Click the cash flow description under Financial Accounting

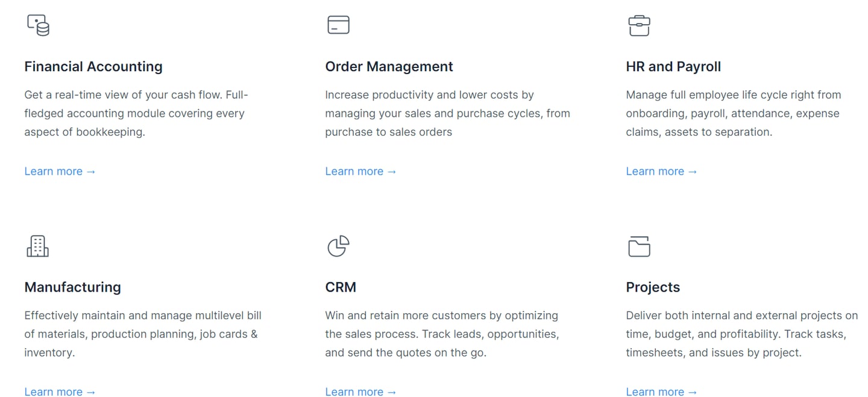[136, 113]
